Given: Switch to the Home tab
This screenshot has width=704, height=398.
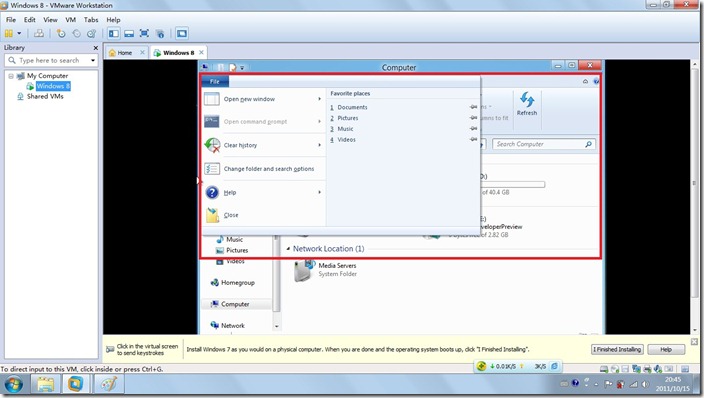Looking at the screenshot, I should [124, 53].
